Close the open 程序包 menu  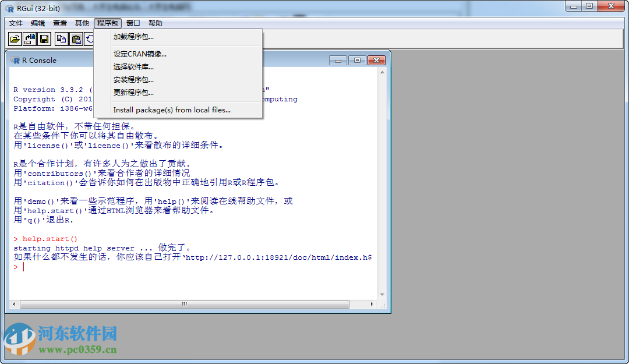[108, 23]
